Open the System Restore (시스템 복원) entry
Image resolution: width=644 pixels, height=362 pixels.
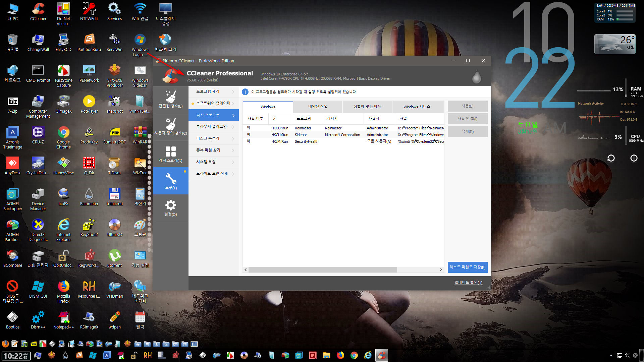tap(214, 162)
